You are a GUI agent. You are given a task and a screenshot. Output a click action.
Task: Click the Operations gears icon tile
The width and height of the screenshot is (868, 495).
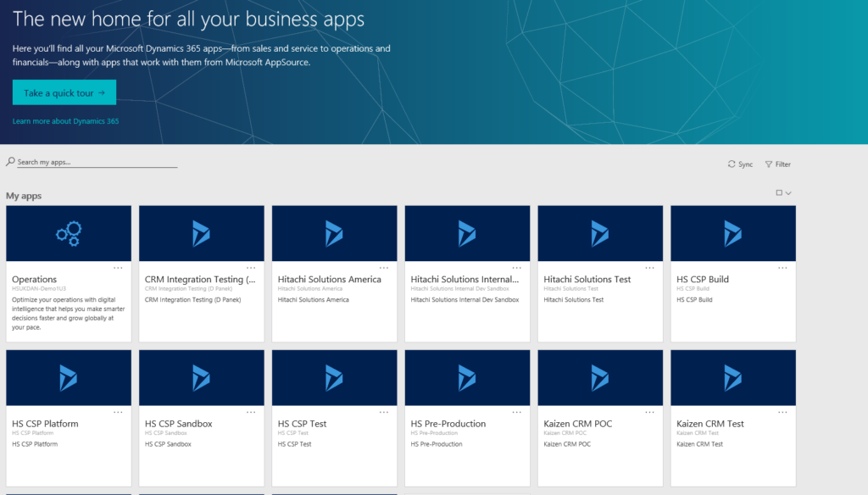(x=69, y=234)
